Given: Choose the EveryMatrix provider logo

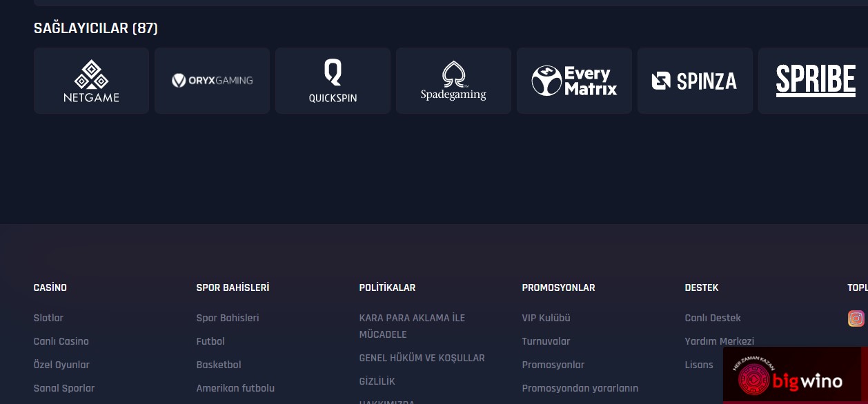Looking at the screenshot, I should [574, 81].
